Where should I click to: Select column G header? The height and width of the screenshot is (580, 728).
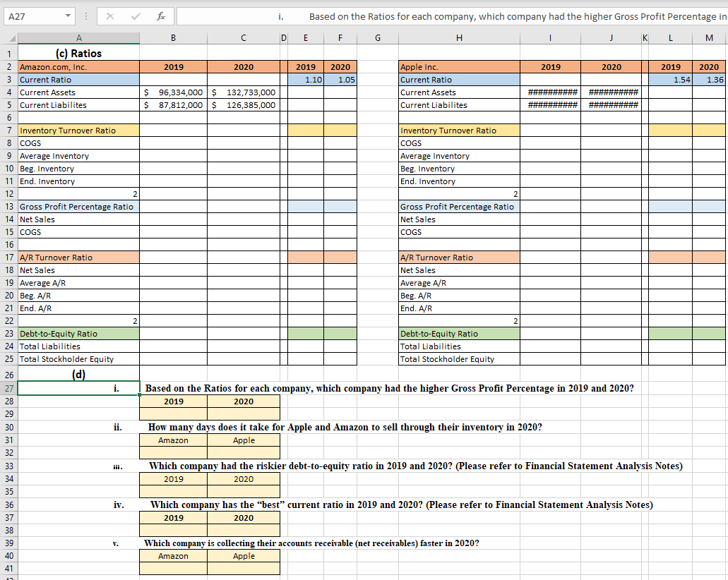(x=378, y=38)
